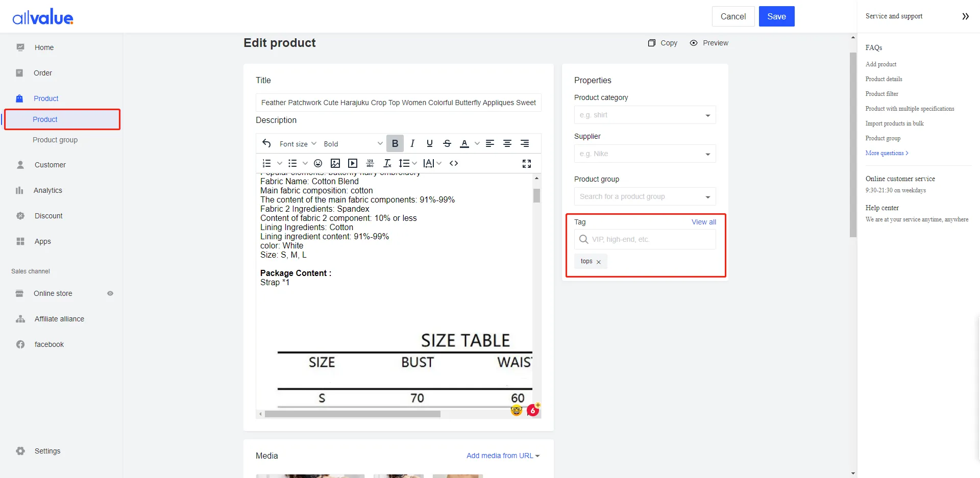Click the insert video icon
This screenshot has width=980, height=478.
353,163
